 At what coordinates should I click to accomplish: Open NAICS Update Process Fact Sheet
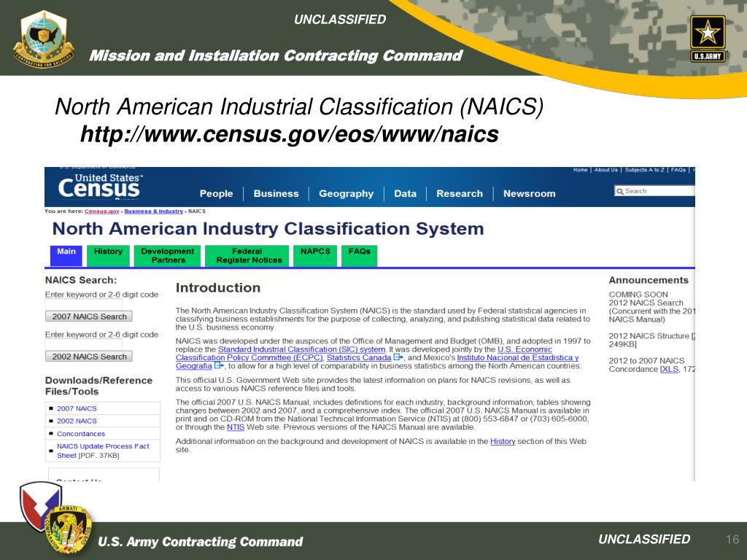[103, 451]
